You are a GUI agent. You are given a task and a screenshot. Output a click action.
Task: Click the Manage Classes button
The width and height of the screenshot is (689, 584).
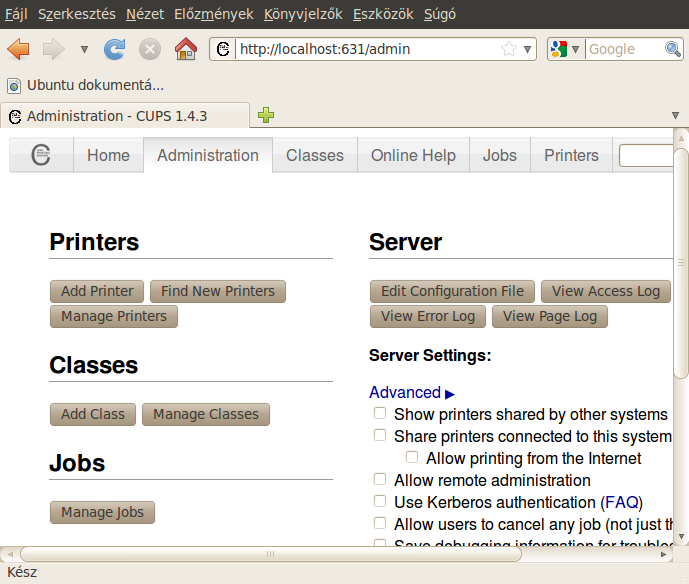[x=206, y=414]
